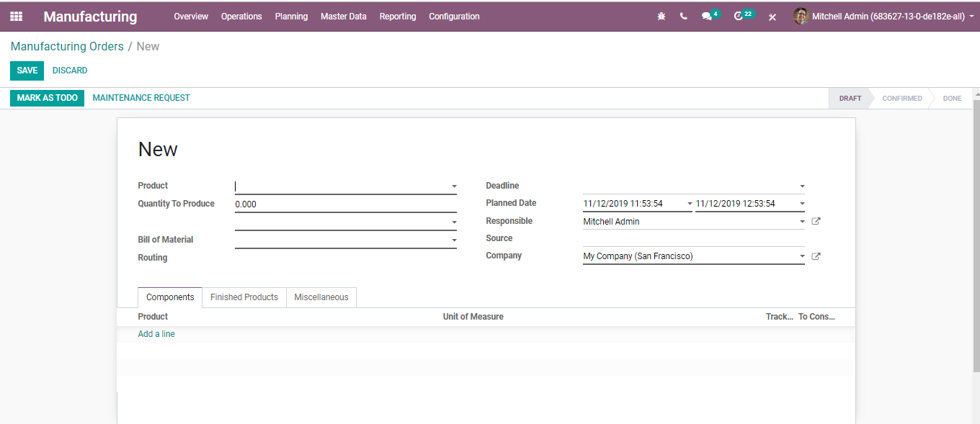Click the To Cons... column header
Image resolution: width=980 pixels, height=424 pixels.
[816, 317]
